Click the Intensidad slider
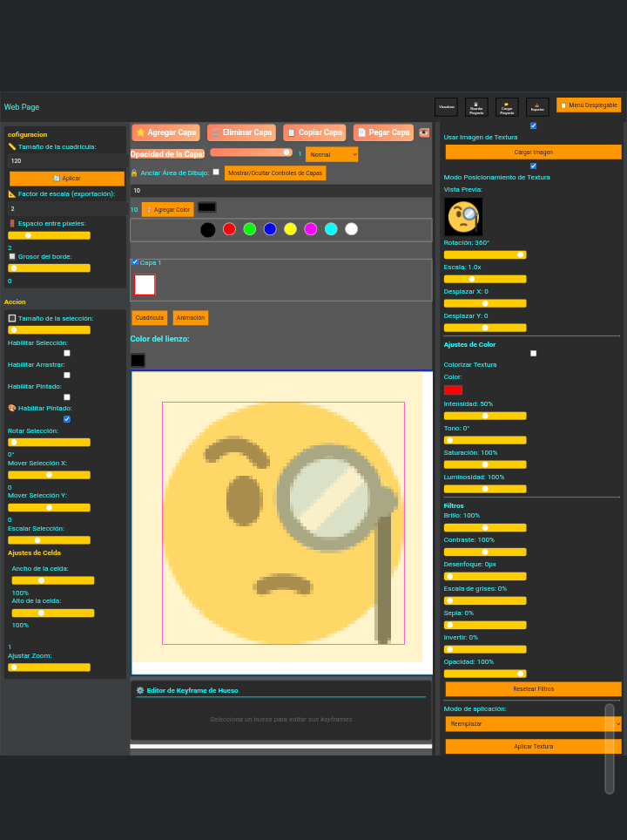627x840 pixels. (485, 416)
